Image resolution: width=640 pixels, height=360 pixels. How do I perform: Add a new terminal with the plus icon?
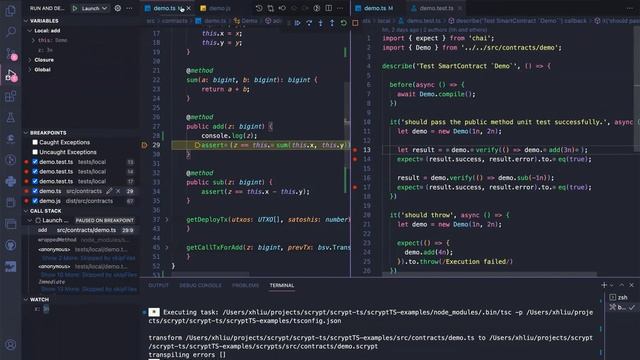pyautogui.click(x=604, y=285)
